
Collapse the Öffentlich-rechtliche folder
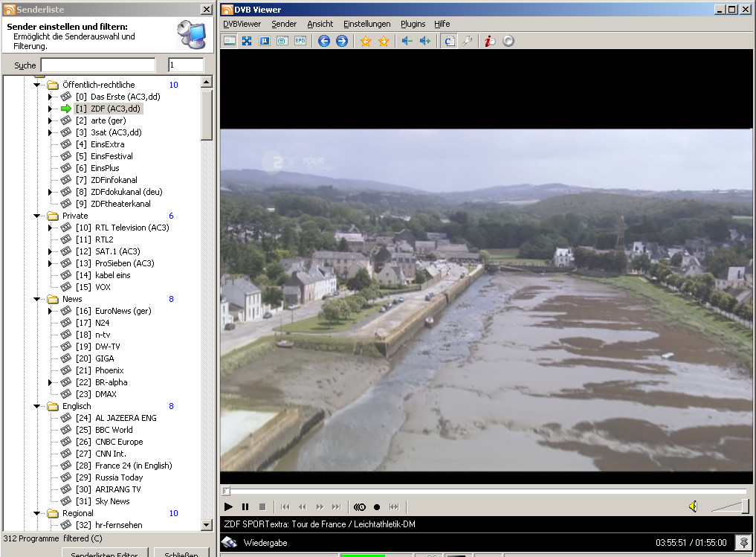coord(36,85)
